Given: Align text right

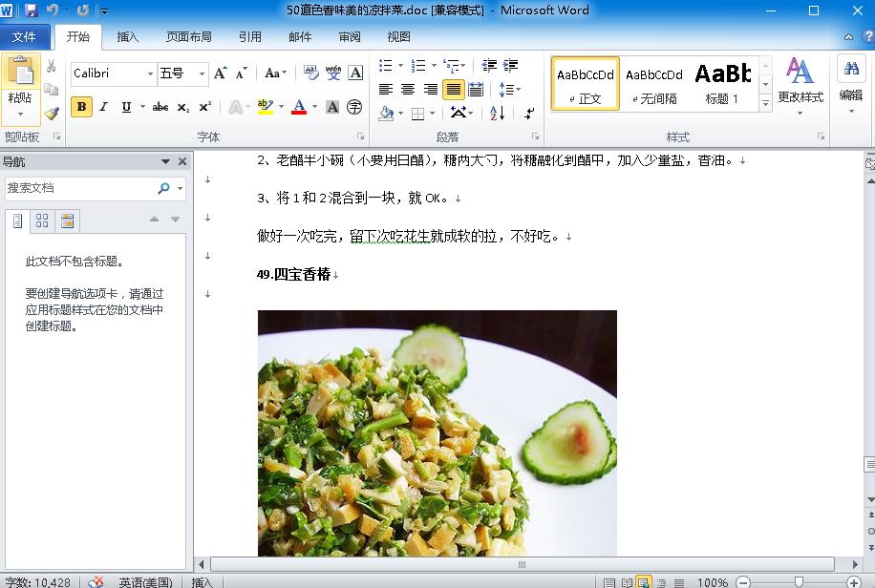Looking at the screenshot, I should click(430, 90).
